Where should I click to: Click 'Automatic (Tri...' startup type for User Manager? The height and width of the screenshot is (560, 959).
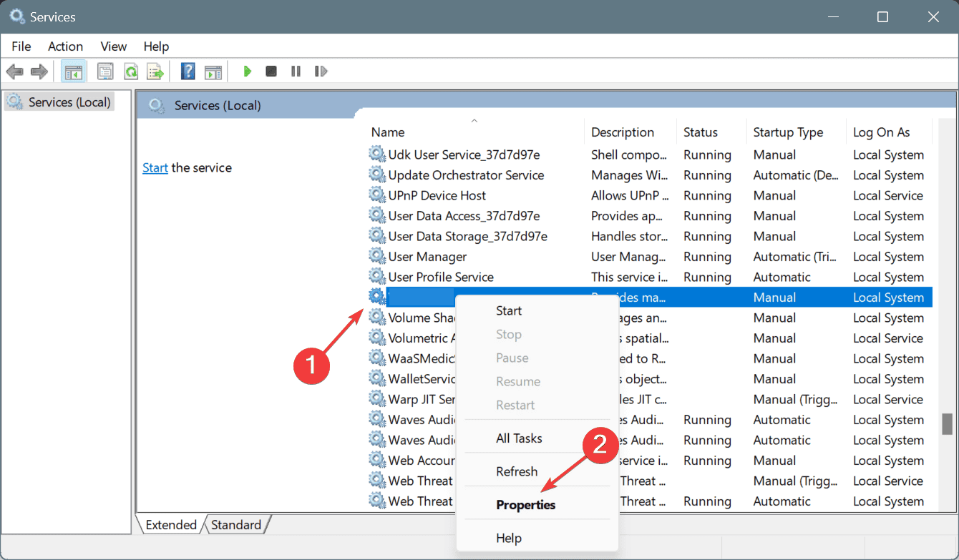tap(796, 257)
